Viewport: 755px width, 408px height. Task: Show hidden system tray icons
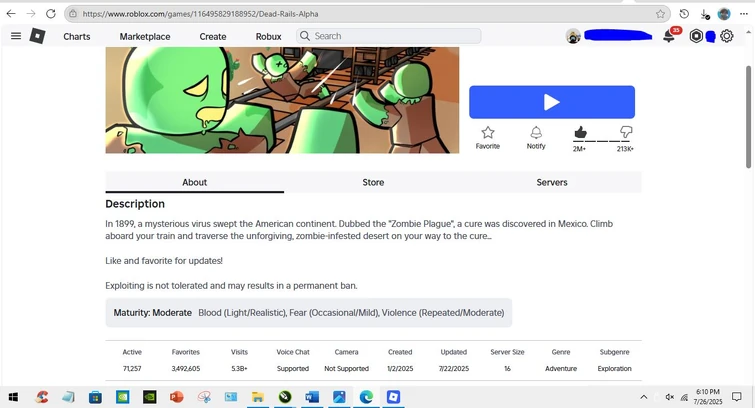click(643, 397)
